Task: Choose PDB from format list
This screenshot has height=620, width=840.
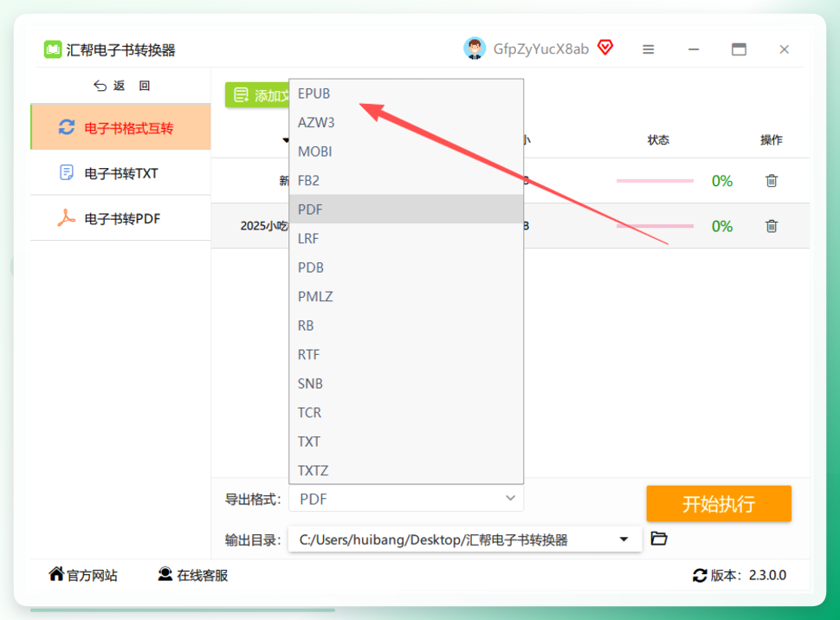Action: coord(406,268)
